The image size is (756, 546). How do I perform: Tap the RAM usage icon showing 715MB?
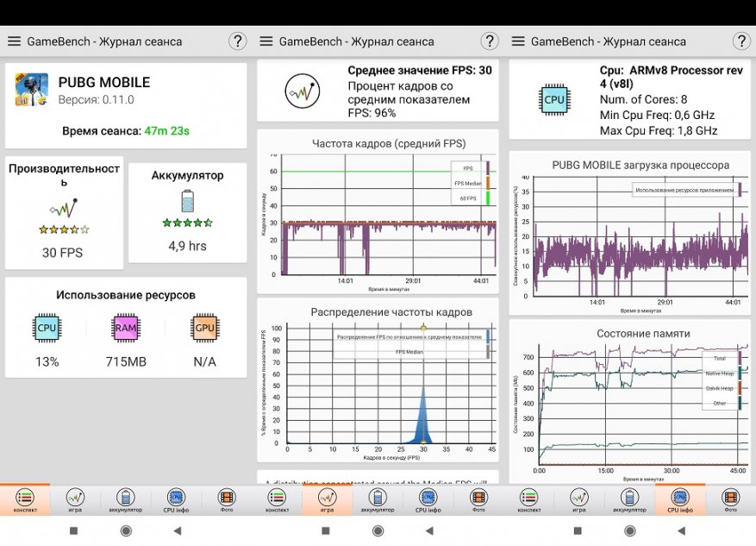(126, 328)
